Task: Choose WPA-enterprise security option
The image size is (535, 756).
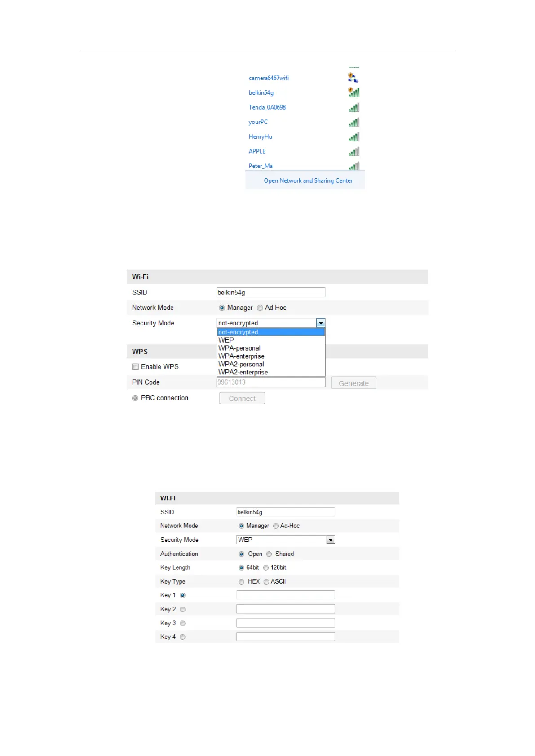Action: click(271, 356)
